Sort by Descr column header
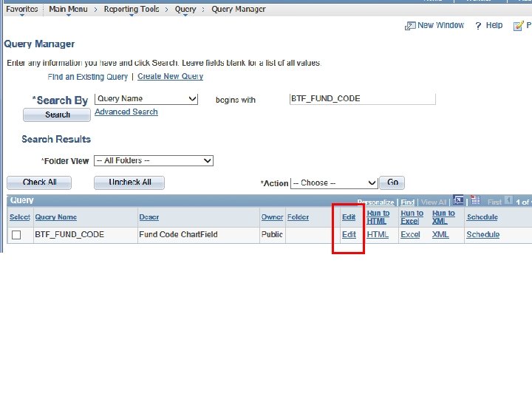The height and width of the screenshot is (399, 532). pyautogui.click(x=149, y=217)
